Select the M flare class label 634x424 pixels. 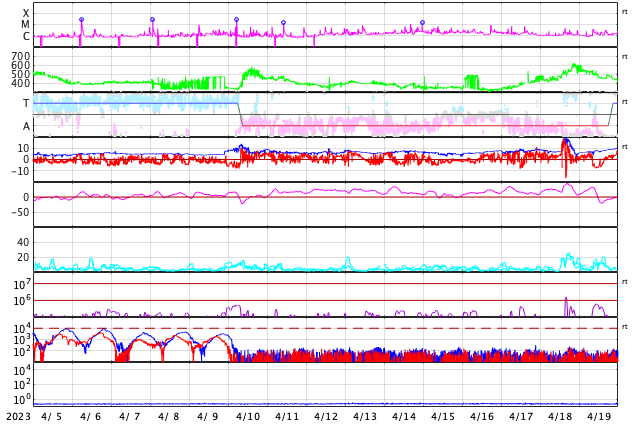pyautogui.click(x=25, y=25)
